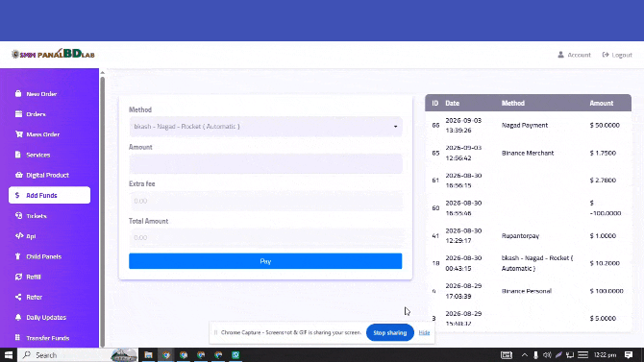Click the Mass Order cart icon

click(19, 134)
